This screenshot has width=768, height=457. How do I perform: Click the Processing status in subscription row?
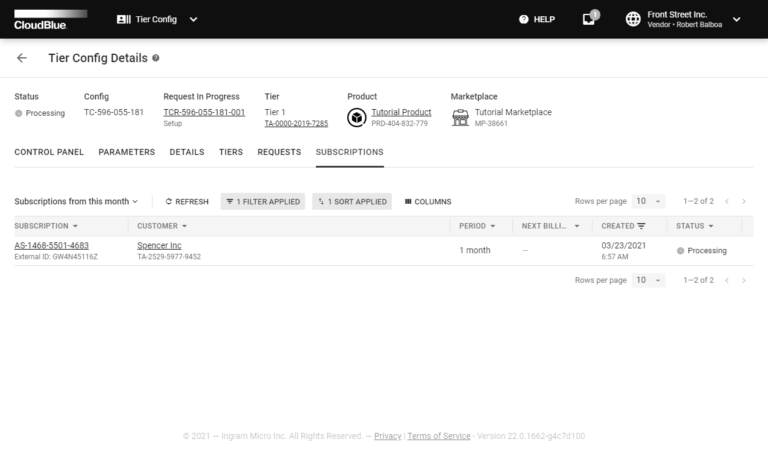pos(702,250)
